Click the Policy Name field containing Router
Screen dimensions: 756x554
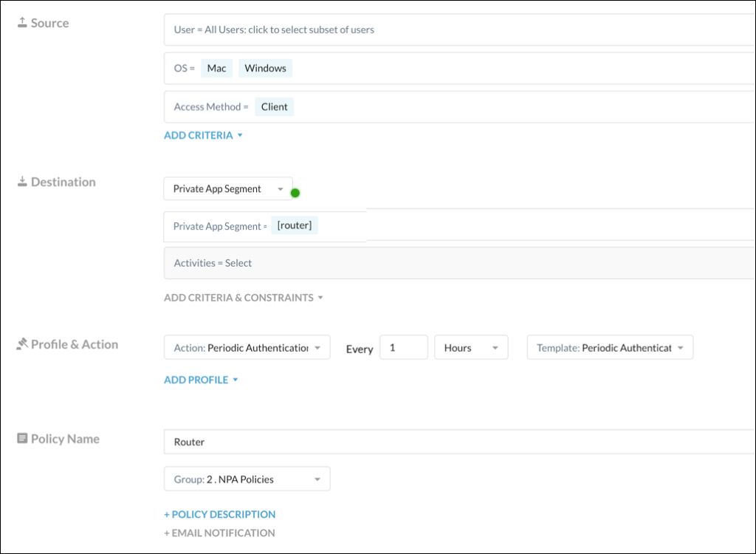point(459,442)
